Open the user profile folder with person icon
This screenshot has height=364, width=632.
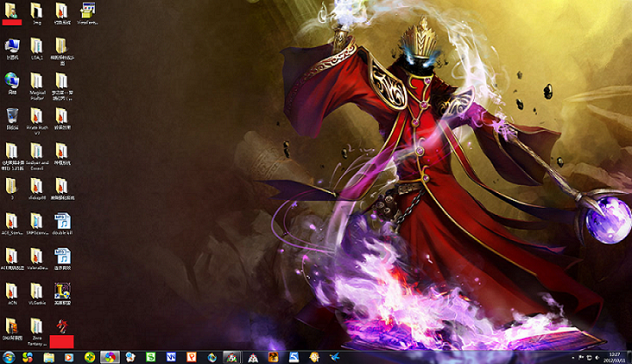click(11, 13)
